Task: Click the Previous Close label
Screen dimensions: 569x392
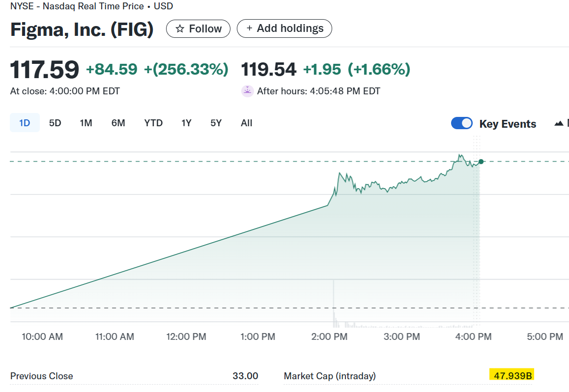Action: pos(42,376)
